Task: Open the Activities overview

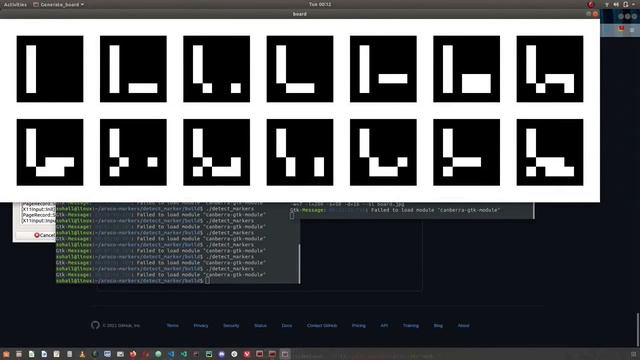Action: (x=15, y=4)
